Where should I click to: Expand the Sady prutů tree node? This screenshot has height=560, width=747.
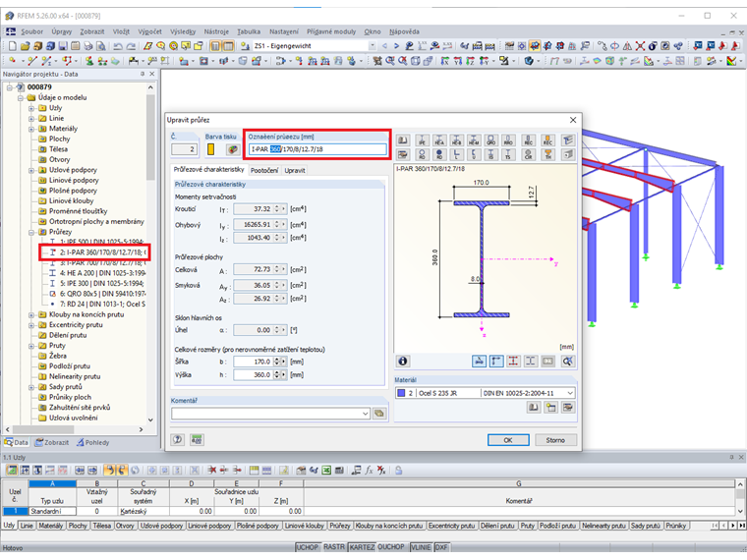(31, 387)
